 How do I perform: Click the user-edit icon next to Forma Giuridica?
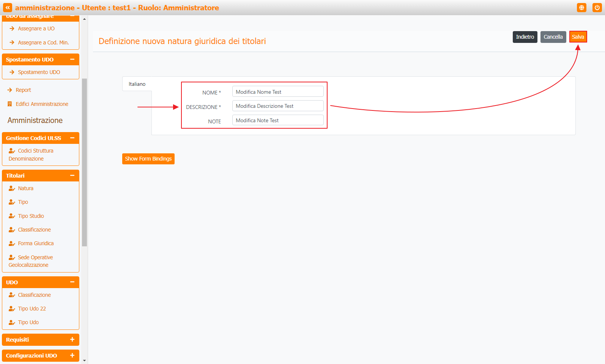pyautogui.click(x=12, y=243)
